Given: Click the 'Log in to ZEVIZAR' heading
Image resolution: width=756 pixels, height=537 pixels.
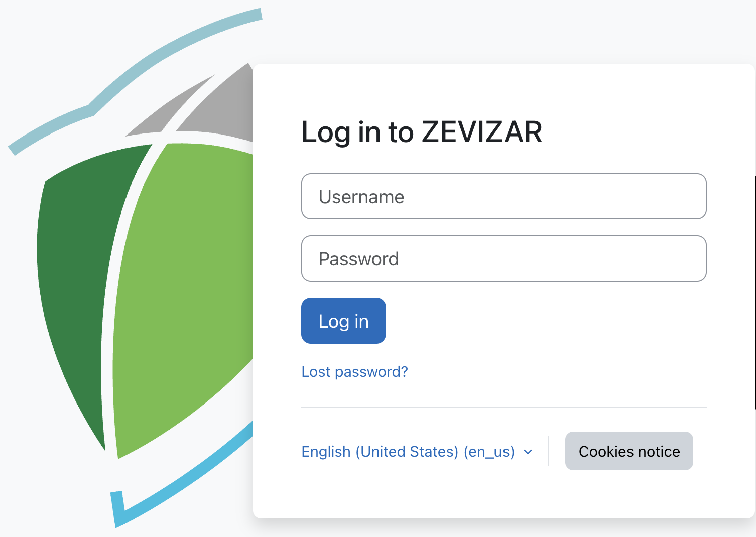Looking at the screenshot, I should coord(422,132).
